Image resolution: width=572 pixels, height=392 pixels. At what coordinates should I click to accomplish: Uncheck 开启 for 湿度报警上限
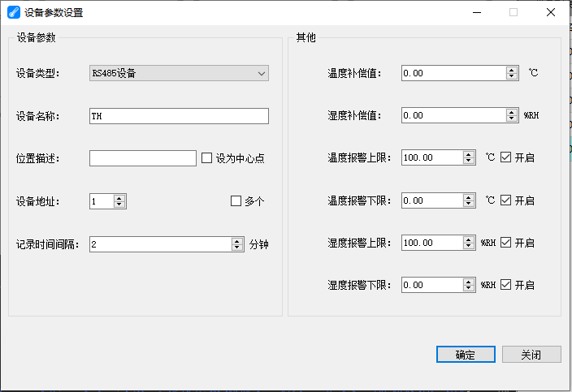[x=506, y=243]
